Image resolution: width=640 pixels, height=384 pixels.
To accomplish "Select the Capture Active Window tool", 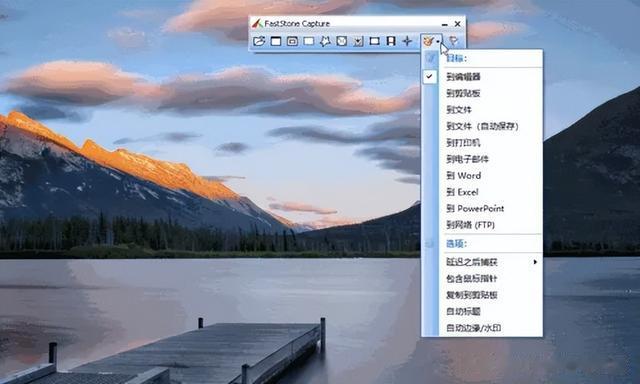I will [276, 41].
